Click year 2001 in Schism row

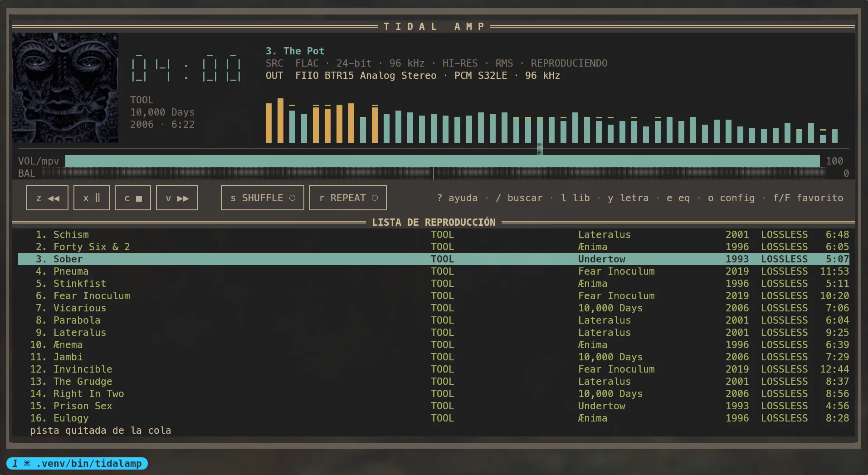737,235
